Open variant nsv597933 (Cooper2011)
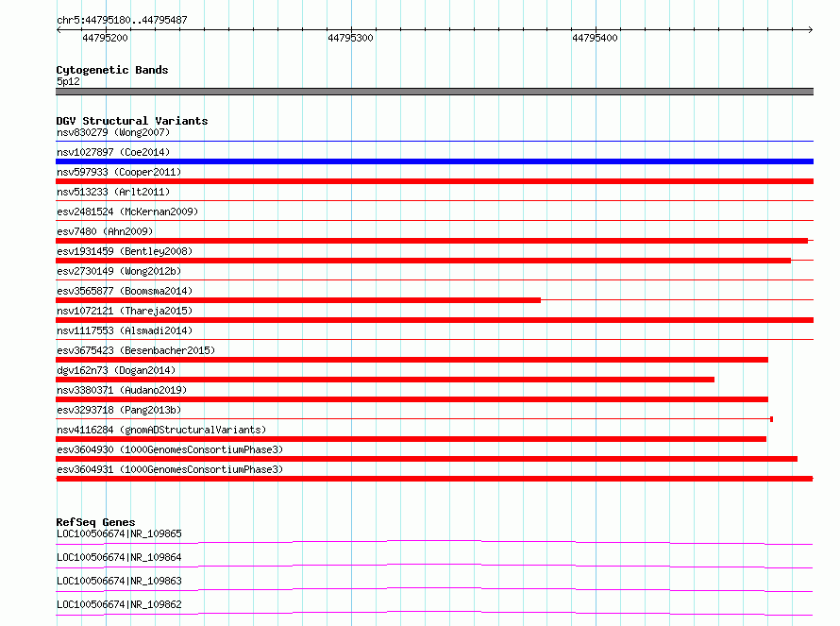 coord(119,172)
